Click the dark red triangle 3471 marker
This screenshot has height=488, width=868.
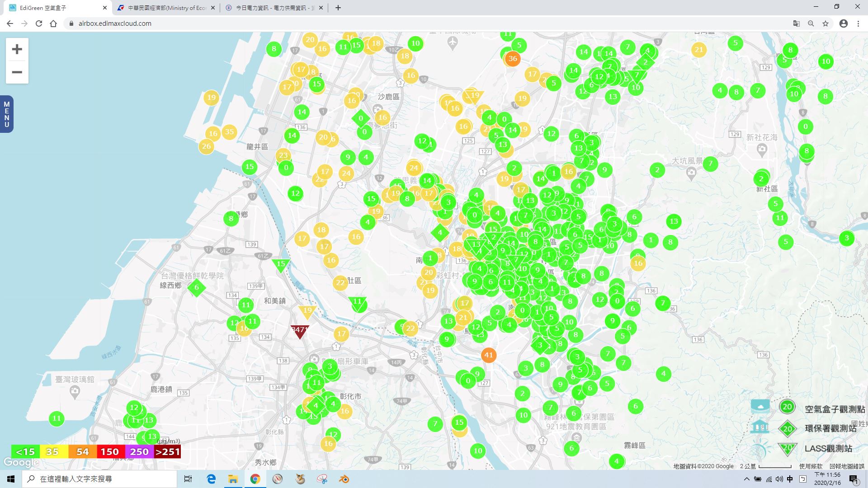(x=299, y=331)
